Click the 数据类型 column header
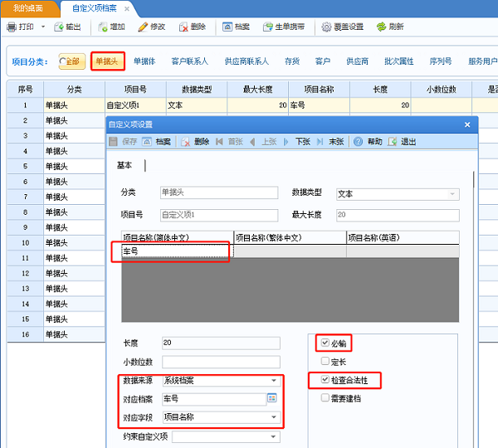This screenshot has height=448, width=498. 197,90
